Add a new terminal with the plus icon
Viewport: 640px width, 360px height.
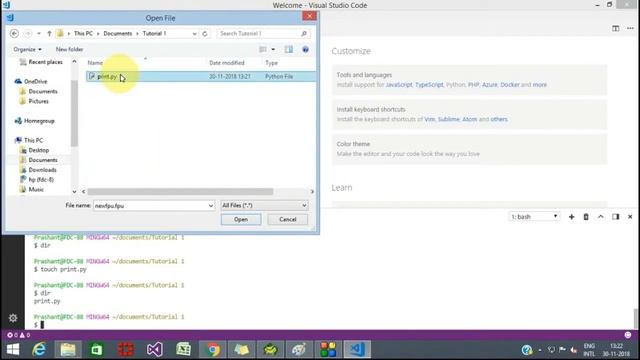click(571, 217)
